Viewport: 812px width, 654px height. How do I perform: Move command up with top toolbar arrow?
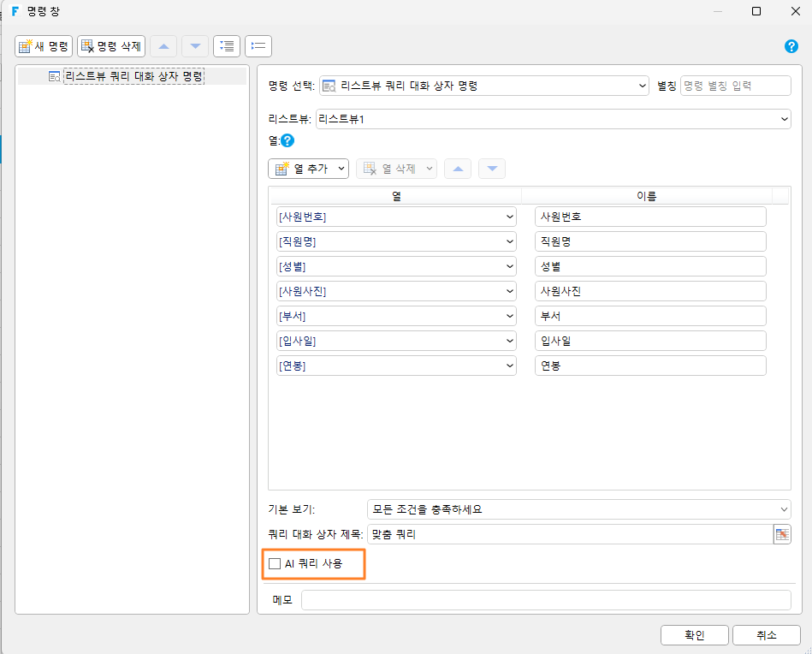tap(163, 46)
